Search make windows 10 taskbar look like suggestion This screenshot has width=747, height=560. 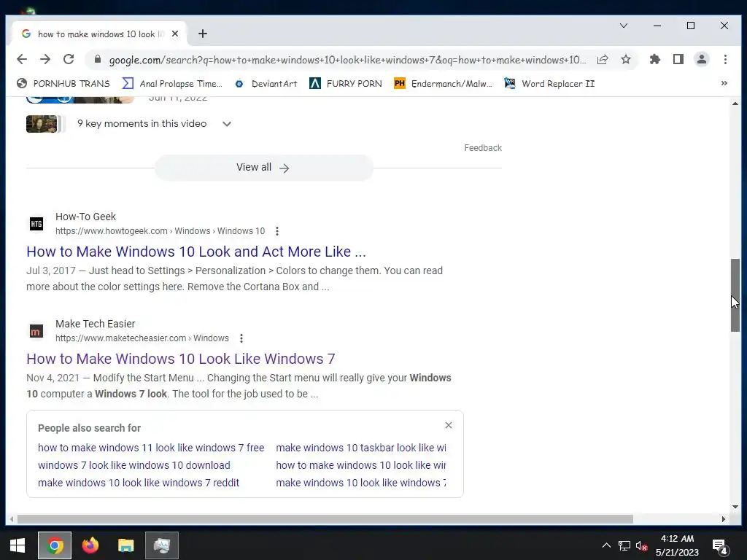361,448
